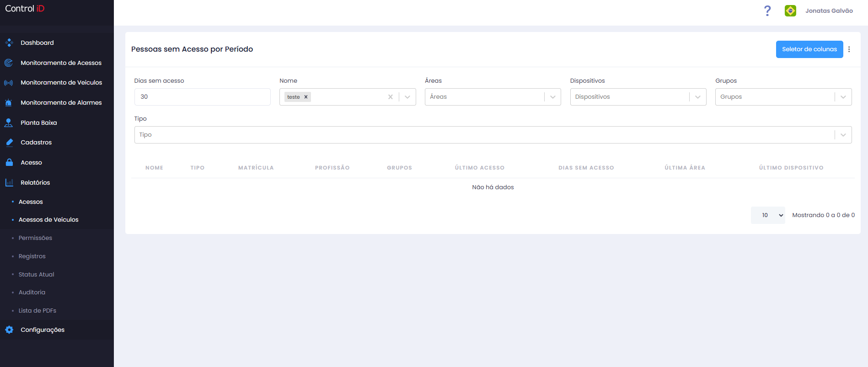
Task: Click 'Mostrando 0 a 0 de 0' text
Action: point(824,215)
